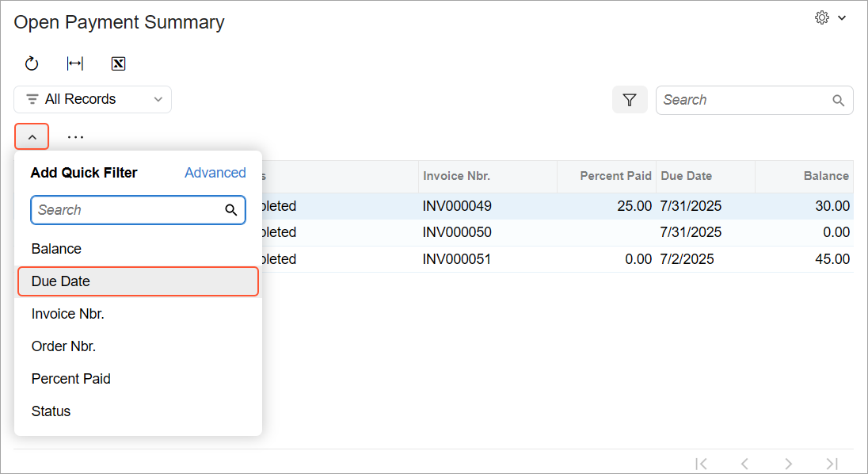Image resolution: width=868 pixels, height=474 pixels.
Task: Open the Advanced filter link
Action: (x=215, y=173)
